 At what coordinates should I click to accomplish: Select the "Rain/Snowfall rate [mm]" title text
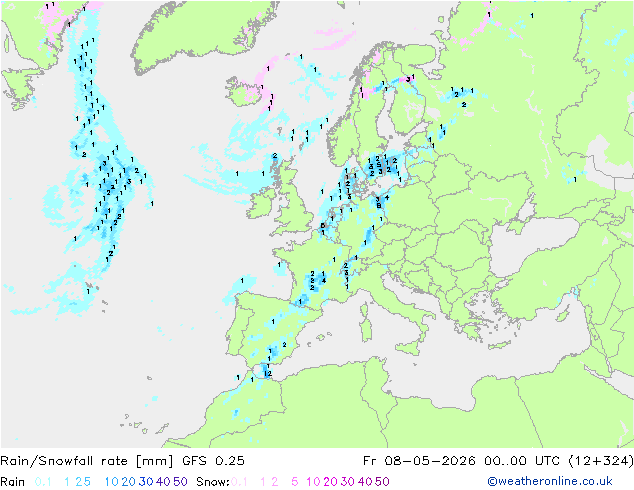point(87,460)
